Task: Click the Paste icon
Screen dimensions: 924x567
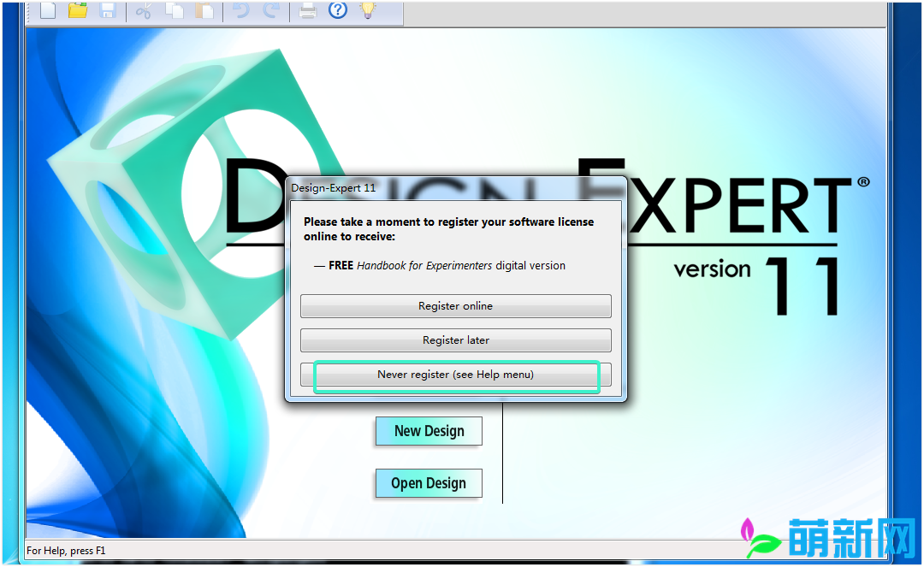Action: [x=205, y=11]
